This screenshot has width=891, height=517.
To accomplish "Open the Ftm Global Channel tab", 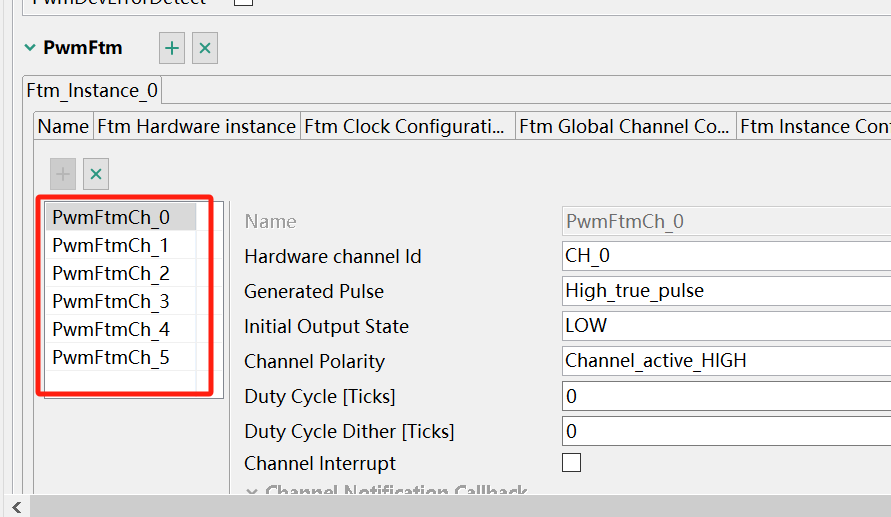I will 624,126.
